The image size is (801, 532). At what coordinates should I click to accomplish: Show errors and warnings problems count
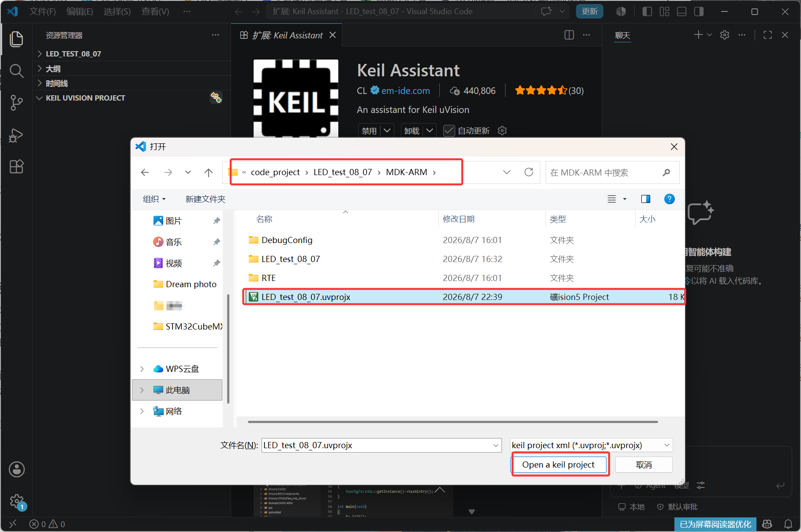[47, 524]
